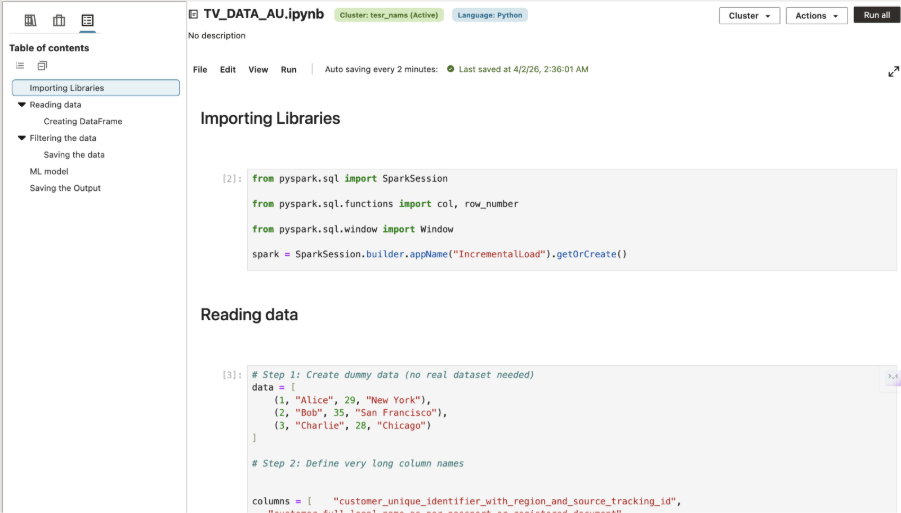Open the File menu
Image resolution: width=901 pixels, height=513 pixels.
pyautogui.click(x=200, y=70)
